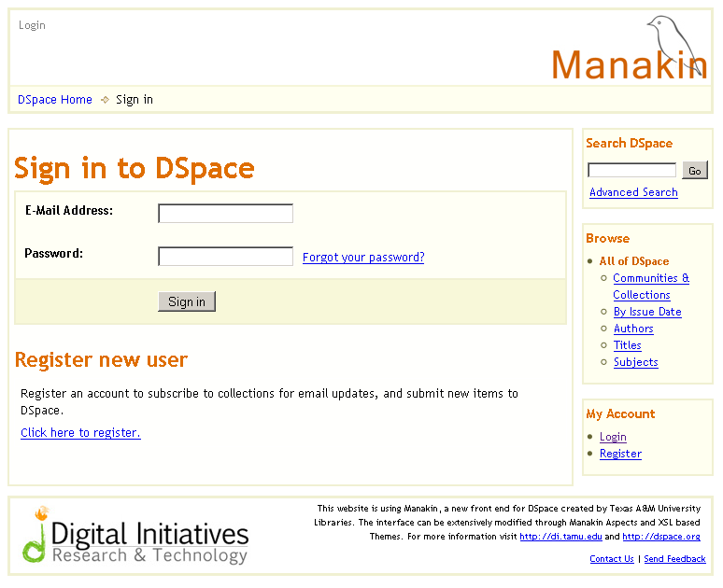Image resolution: width=723 pixels, height=588 pixels.
Task: Select Login under My Account
Action: pyautogui.click(x=613, y=437)
